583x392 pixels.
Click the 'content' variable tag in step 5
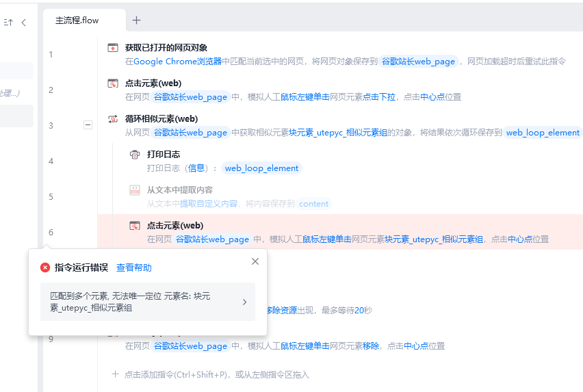314,204
